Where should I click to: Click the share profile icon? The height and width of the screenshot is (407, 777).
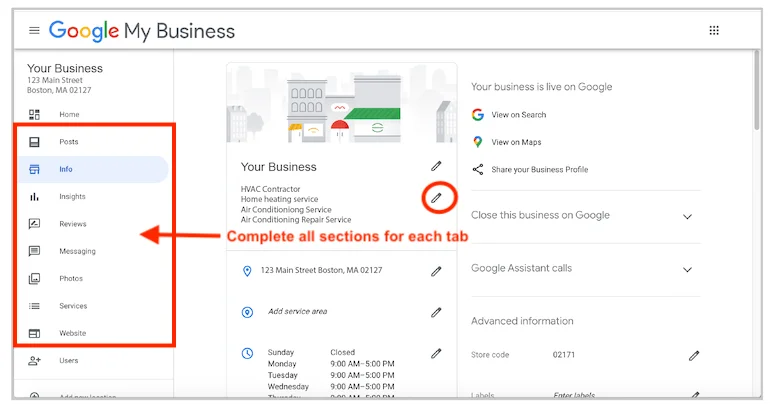point(478,170)
